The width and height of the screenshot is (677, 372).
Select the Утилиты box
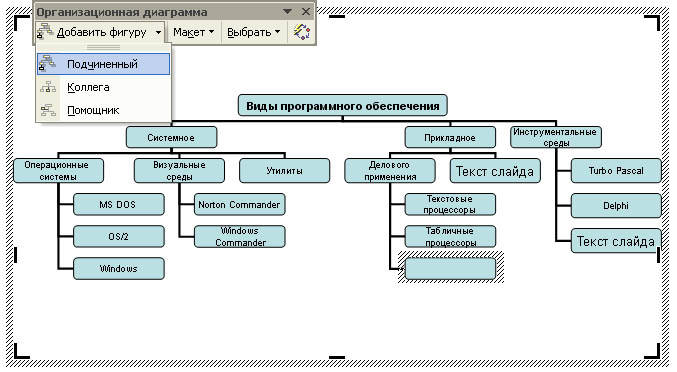[x=285, y=170]
